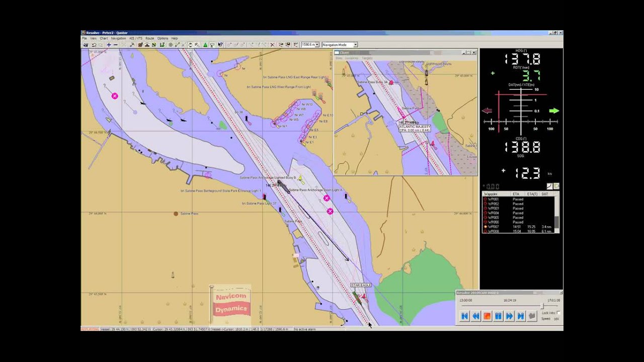Click the red X toolbar icon
The width and height of the screenshot is (644, 362).
pos(272,45)
